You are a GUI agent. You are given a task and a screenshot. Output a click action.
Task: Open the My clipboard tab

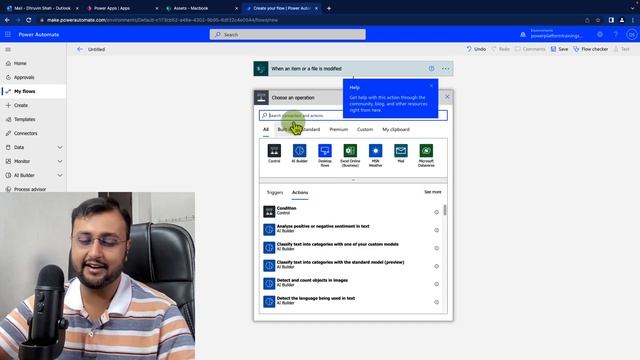tap(396, 129)
